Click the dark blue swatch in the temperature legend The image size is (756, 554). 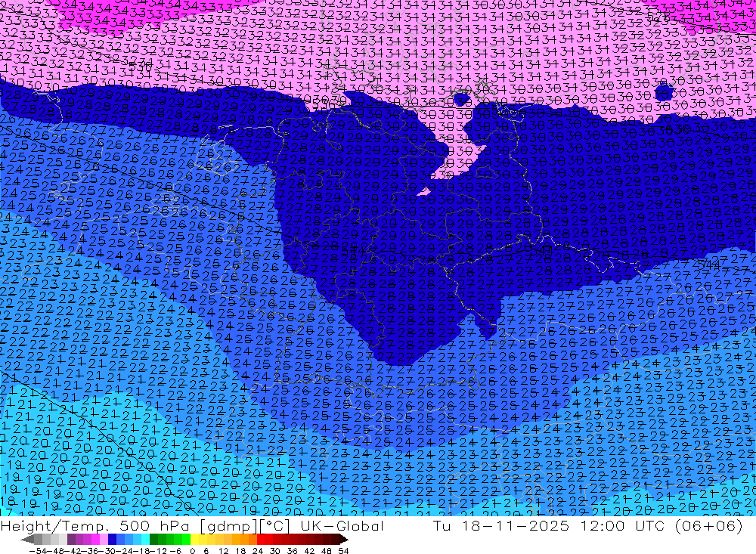click(112, 539)
